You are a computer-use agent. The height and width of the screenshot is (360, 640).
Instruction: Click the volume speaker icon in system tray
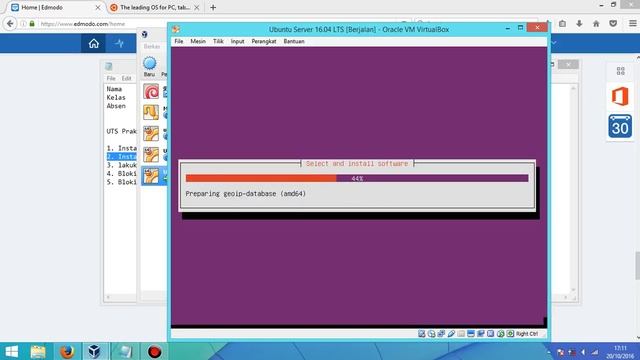click(583, 352)
